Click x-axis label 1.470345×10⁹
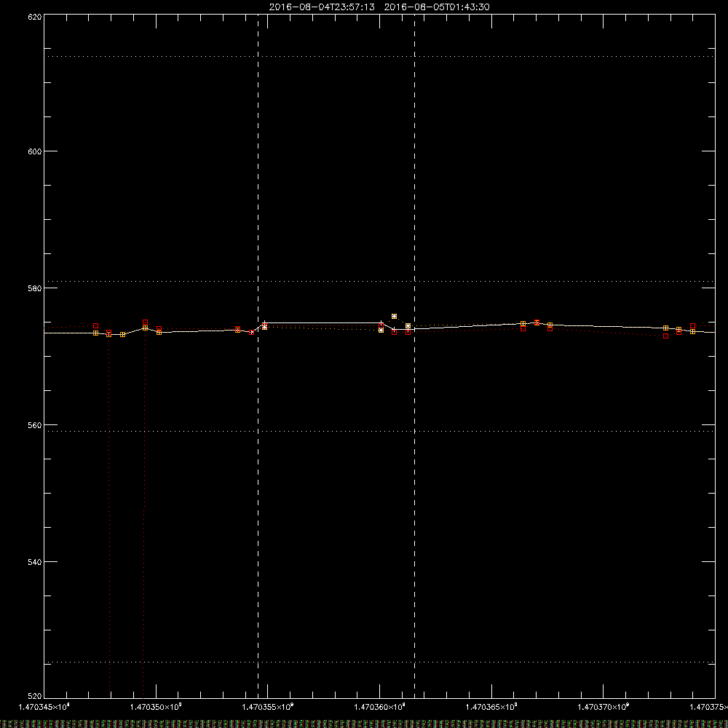 [44, 707]
